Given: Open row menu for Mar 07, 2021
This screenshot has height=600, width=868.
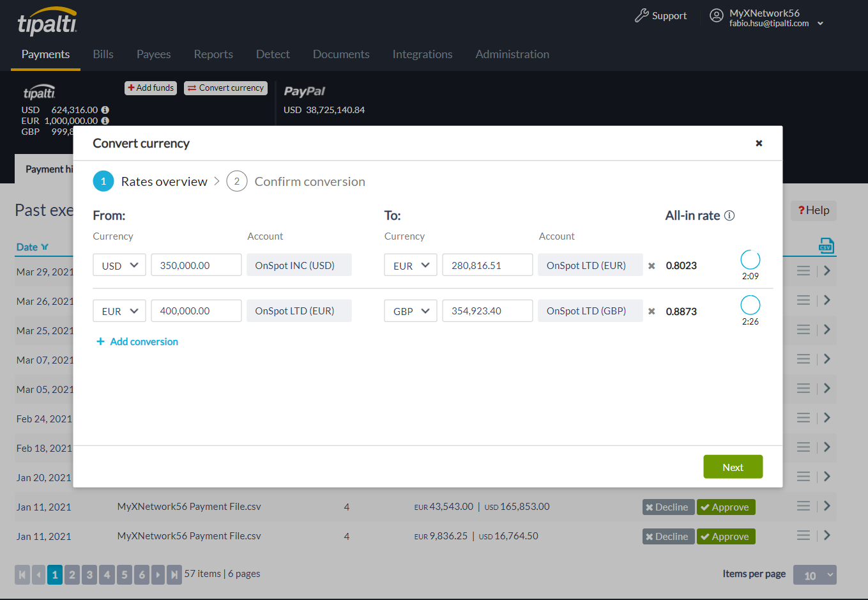Looking at the screenshot, I should pos(803,359).
